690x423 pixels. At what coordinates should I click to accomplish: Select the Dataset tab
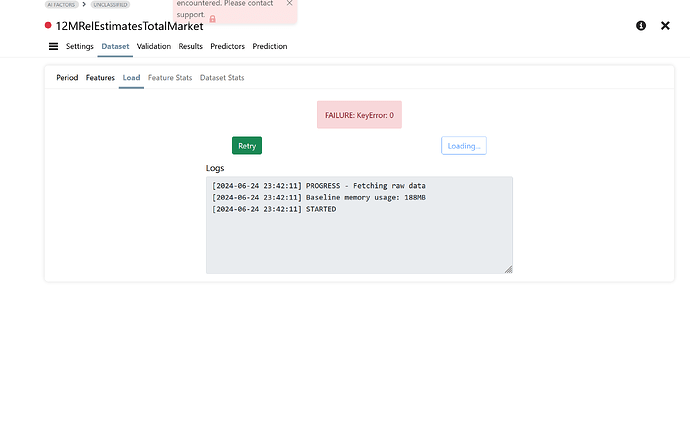[115, 46]
